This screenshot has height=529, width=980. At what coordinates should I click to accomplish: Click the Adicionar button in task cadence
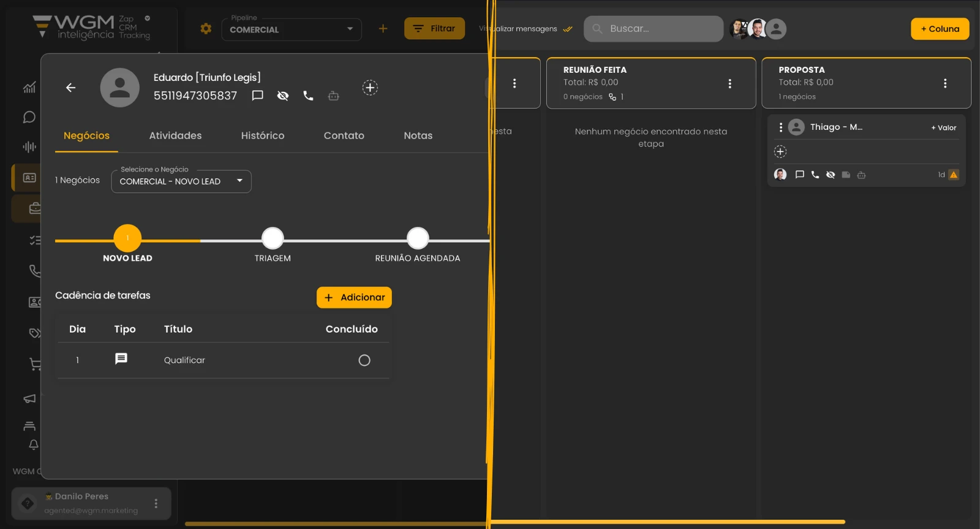tap(354, 297)
